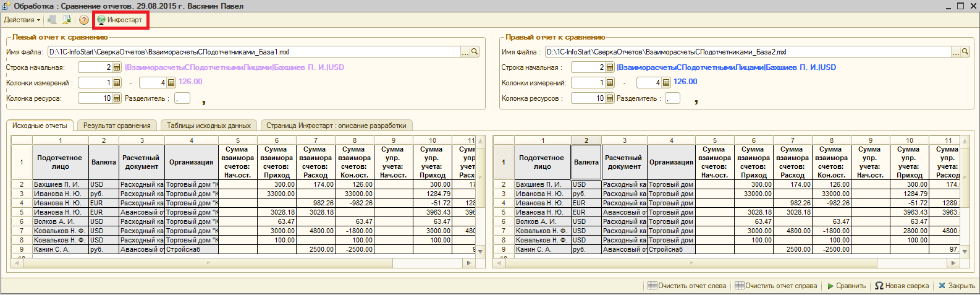Open calculator for left Строка начальная field
Image resolution: width=980 pixels, height=295 pixels.
pyautogui.click(x=117, y=67)
